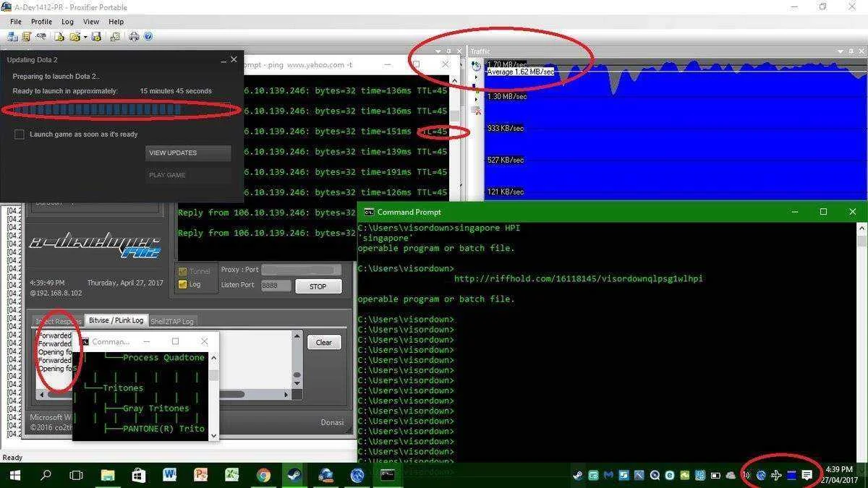Click the airplane mode tray icon
The width and height of the screenshot is (868, 488).
777,475
